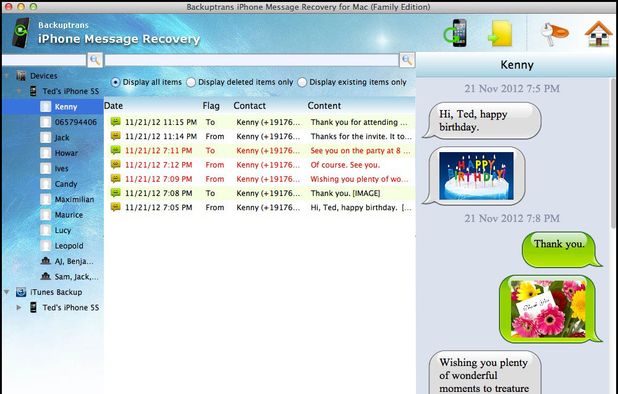The height and width of the screenshot is (394, 618).
Task: Click the search icon beside the contact search field
Action: point(95,60)
